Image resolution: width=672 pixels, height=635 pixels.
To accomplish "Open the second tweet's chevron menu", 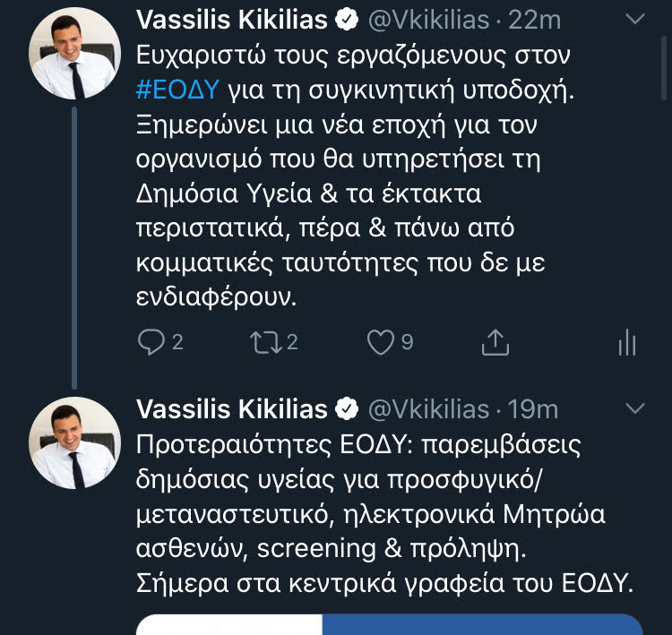I will coord(634,408).
